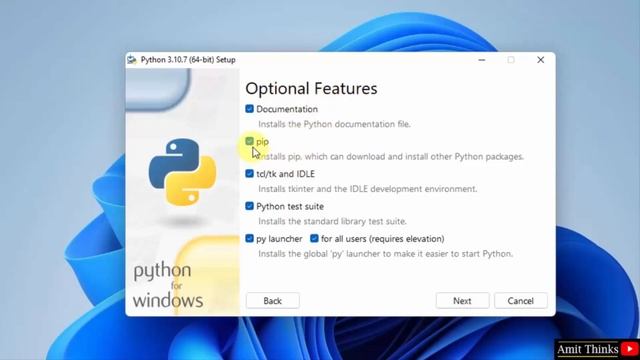640x360 pixels.
Task: Toggle the py launcher checkbox
Action: pos(249,238)
